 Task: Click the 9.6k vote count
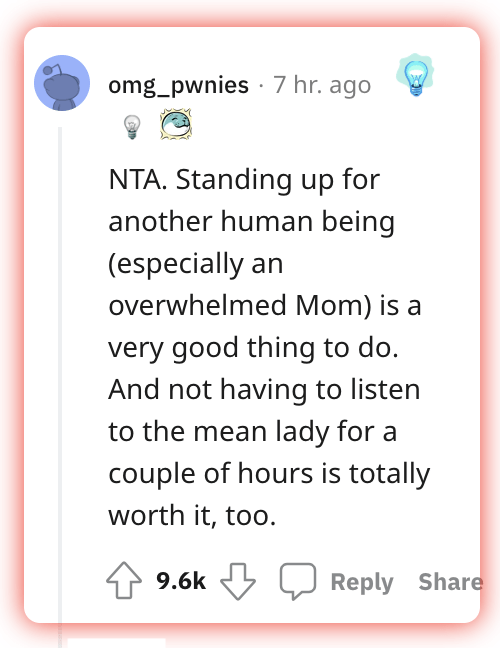[x=181, y=581]
